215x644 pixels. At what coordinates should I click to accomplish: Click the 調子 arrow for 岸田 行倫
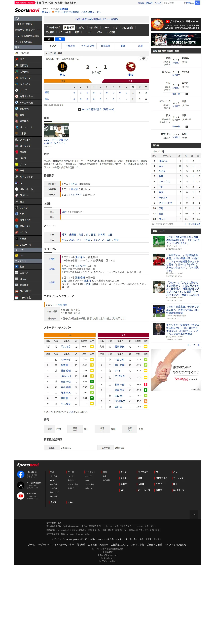pyautogui.click(x=92, y=382)
